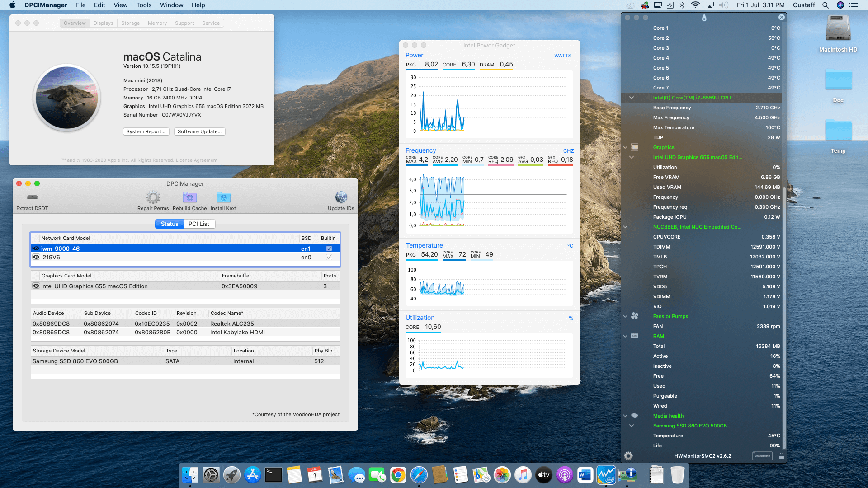Click the Software Update button
The width and height of the screenshot is (868, 488).
tap(200, 131)
